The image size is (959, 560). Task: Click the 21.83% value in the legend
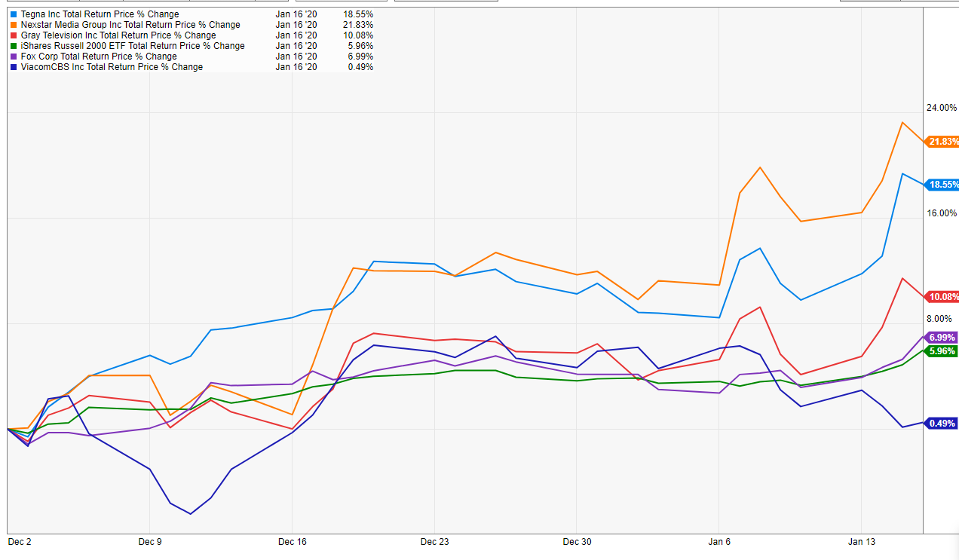357,25
